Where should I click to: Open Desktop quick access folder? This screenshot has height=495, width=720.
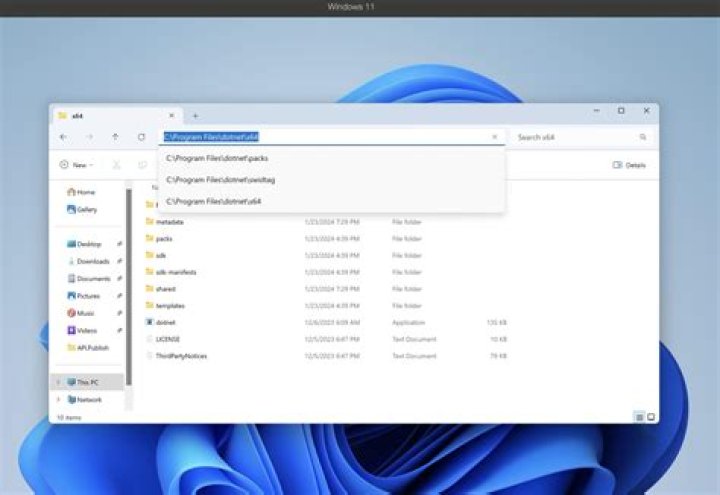tap(84, 244)
